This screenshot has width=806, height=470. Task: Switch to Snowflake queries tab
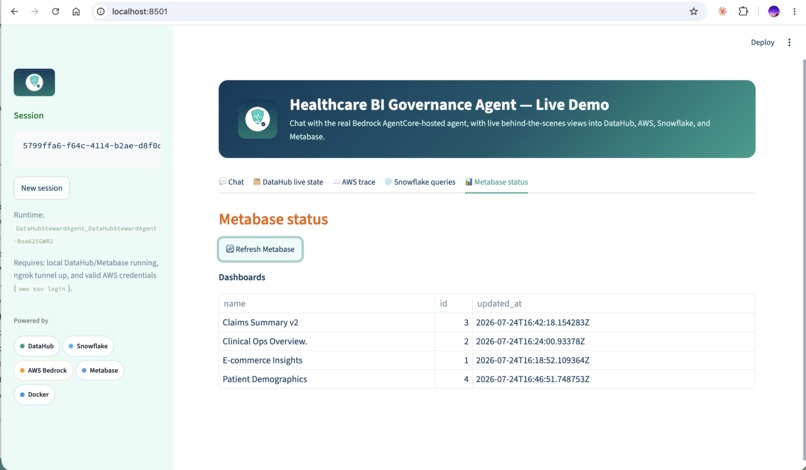coord(420,182)
